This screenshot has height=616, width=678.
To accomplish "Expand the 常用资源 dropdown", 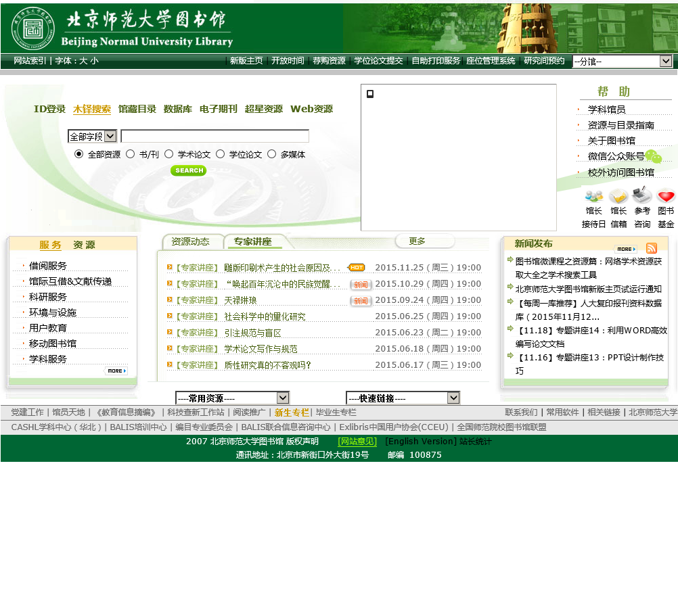I will pyautogui.click(x=232, y=398).
